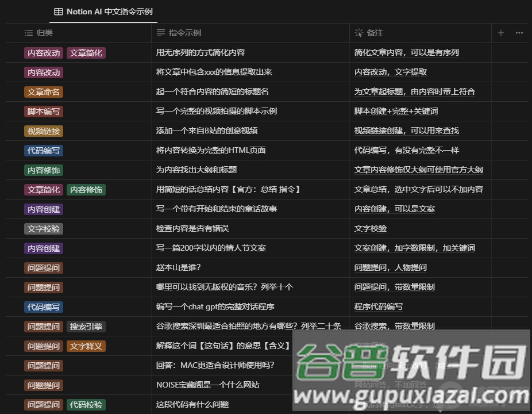
Task: Click the table icon beside Notion AI title
Action: point(57,11)
